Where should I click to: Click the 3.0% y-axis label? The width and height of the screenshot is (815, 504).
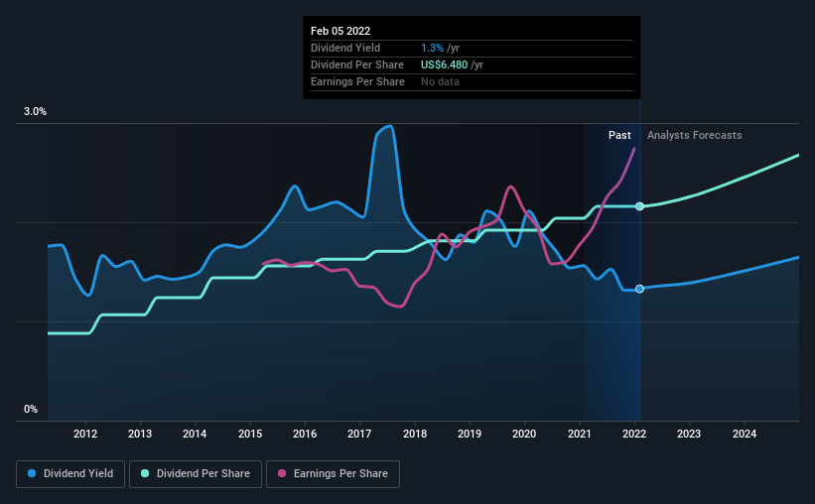[35, 111]
